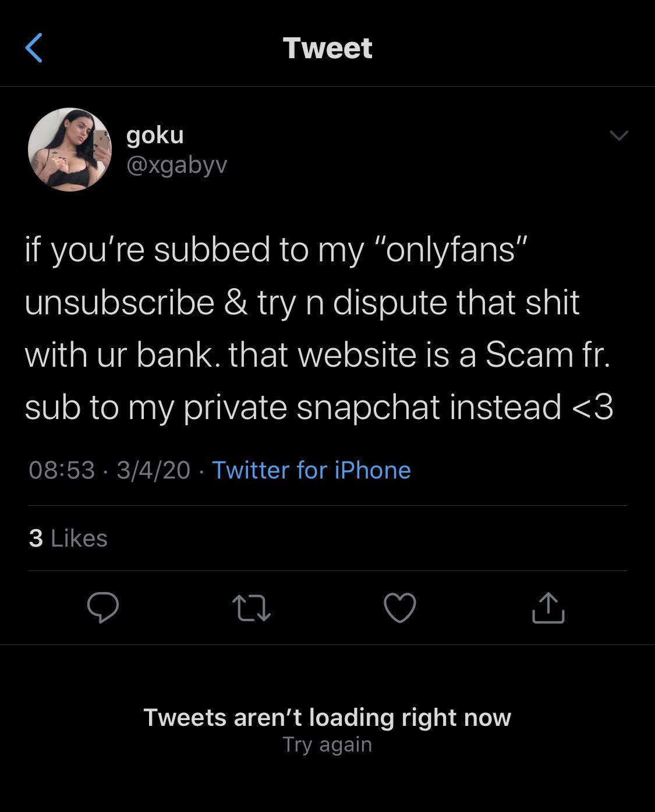The height and width of the screenshot is (812, 655).
Task: Expand the tweet options chevron
Action: tap(619, 136)
